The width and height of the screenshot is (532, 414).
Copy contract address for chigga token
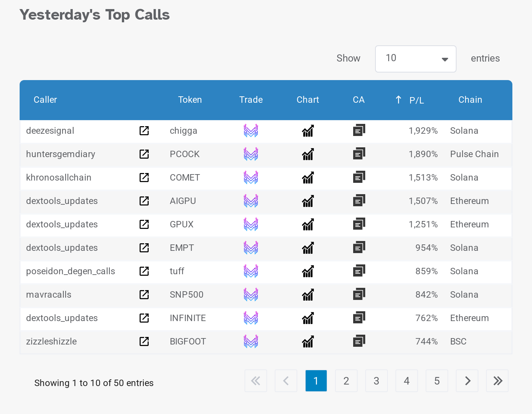[359, 130]
